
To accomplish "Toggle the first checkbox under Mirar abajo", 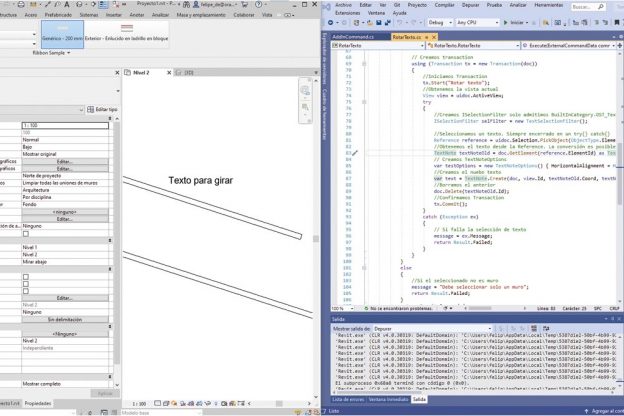I will [x=26, y=277].
